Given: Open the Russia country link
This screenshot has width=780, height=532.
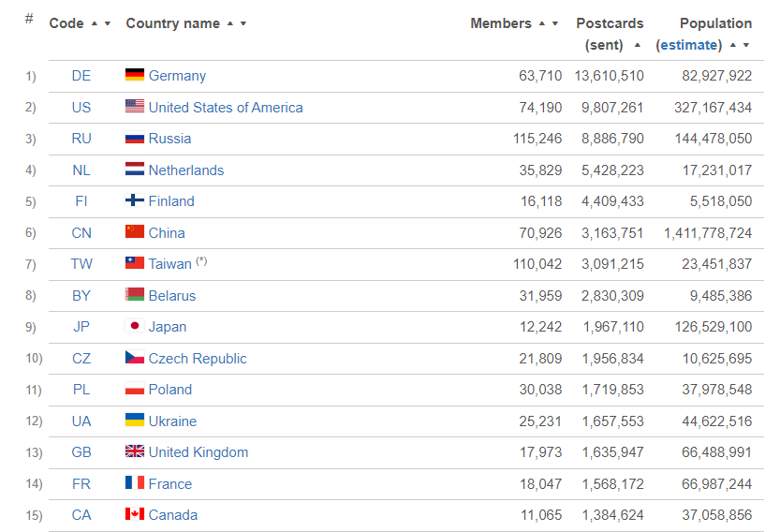Looking at the screenshot, I should coord(169,139).
